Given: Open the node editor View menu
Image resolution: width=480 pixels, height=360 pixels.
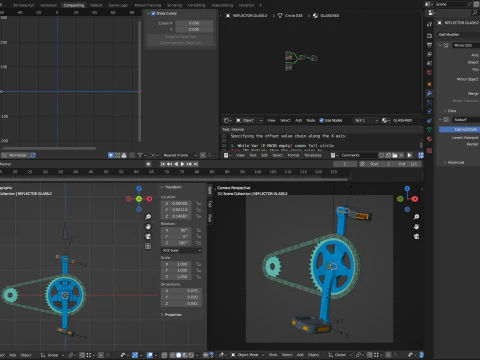Looking at the screenshot, I should click(x=271, y=120).
